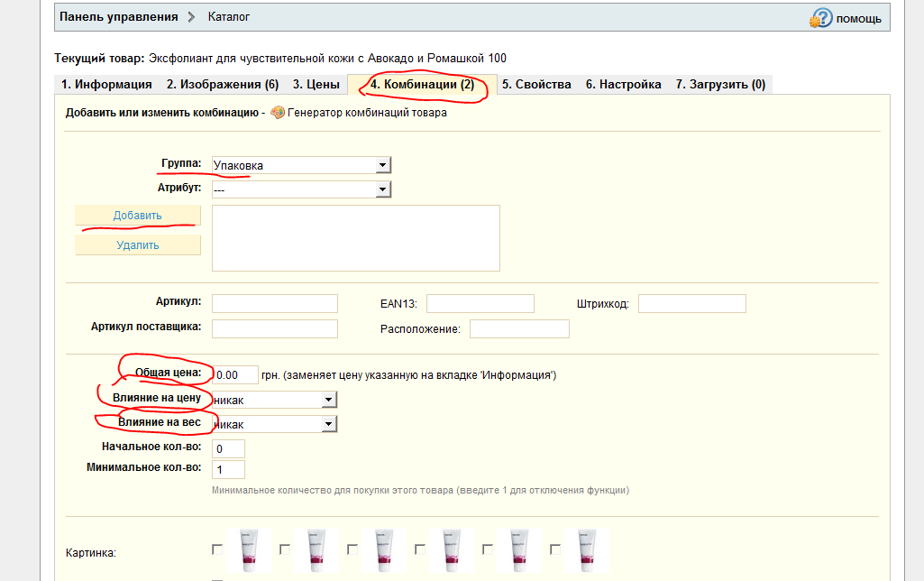Tick the checkbox before the third product image
The image size is (924, 581).
tap(352, 549)
